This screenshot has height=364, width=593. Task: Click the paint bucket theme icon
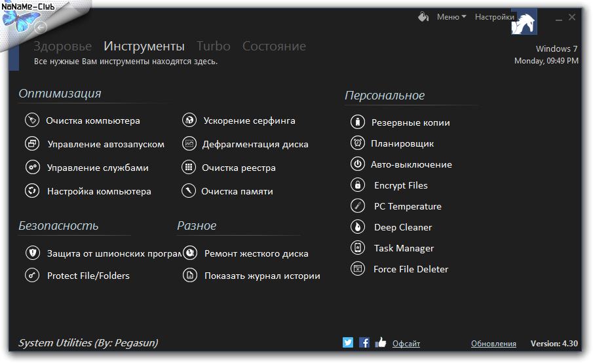[x=423, y=17]
